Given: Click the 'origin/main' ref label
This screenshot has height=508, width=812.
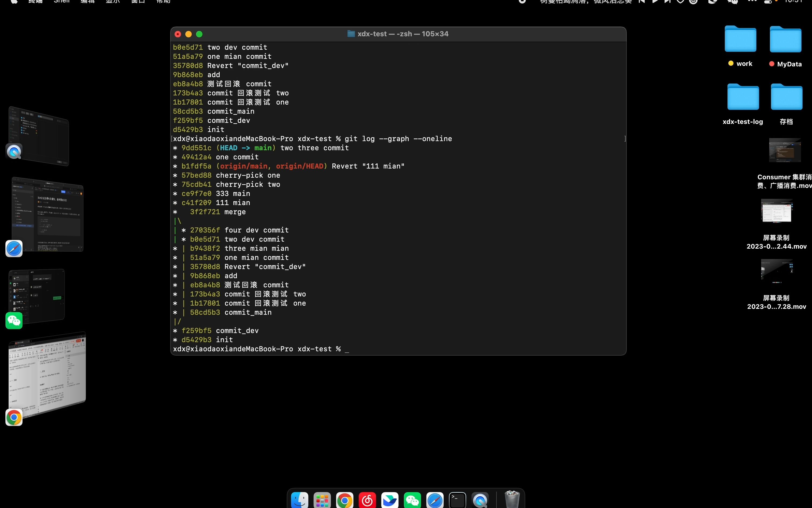Looking at the screenshot, I should pos(244,166).
